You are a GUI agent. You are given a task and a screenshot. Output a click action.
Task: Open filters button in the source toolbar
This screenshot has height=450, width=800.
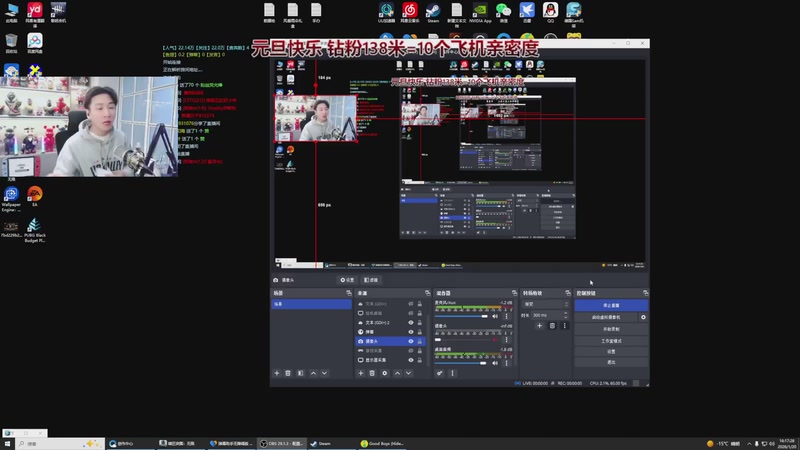pos(371,280)
